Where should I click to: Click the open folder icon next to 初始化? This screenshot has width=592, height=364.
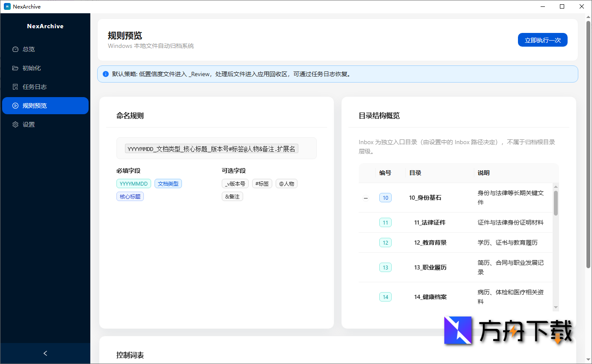pyautogui.click(x=15, y=68)
